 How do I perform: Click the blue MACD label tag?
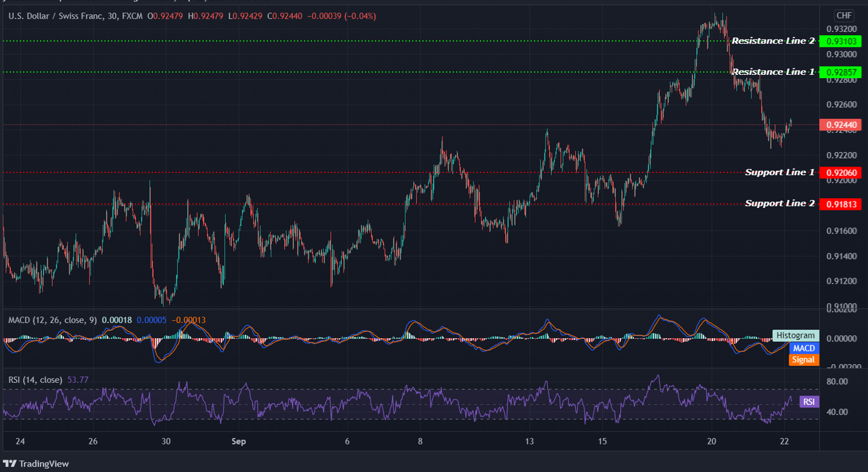coord(804,348)
